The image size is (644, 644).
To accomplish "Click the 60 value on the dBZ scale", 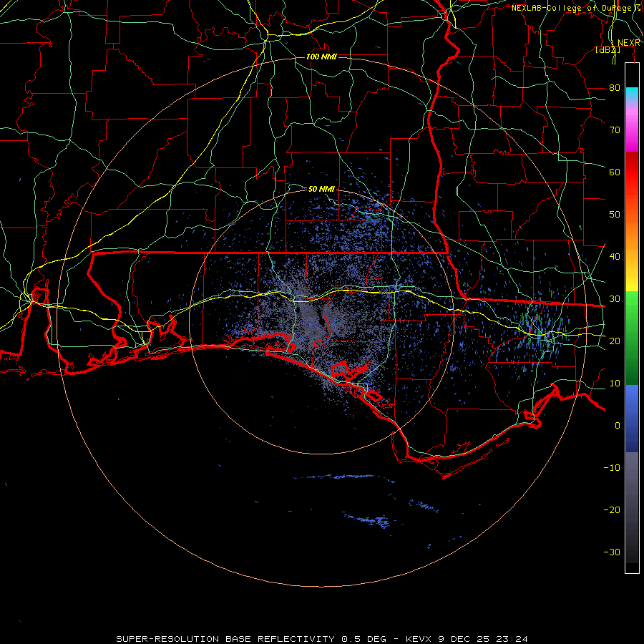I will pos(615,172).
